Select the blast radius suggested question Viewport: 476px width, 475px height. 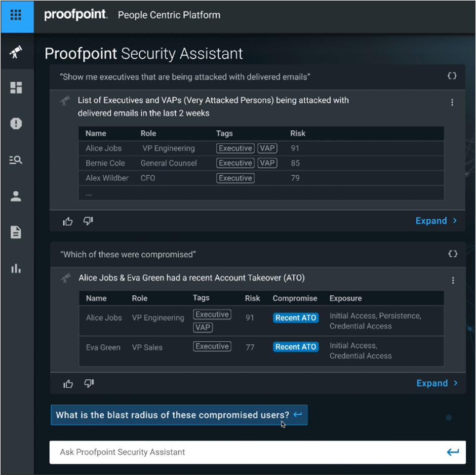179,415
